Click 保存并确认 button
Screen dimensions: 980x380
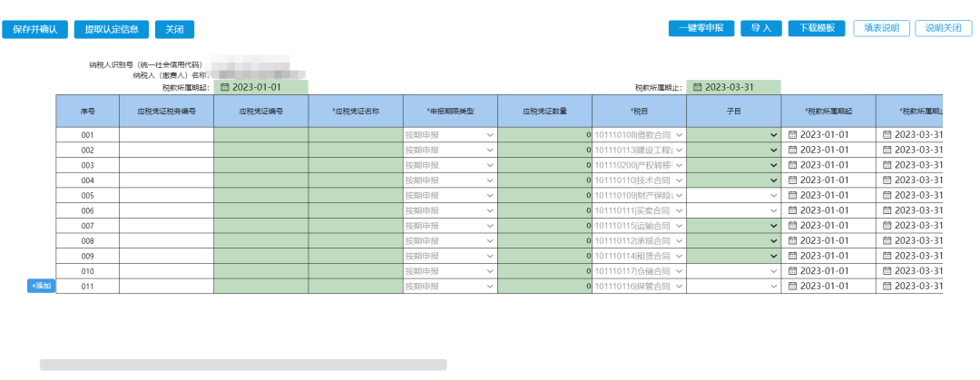35,29
